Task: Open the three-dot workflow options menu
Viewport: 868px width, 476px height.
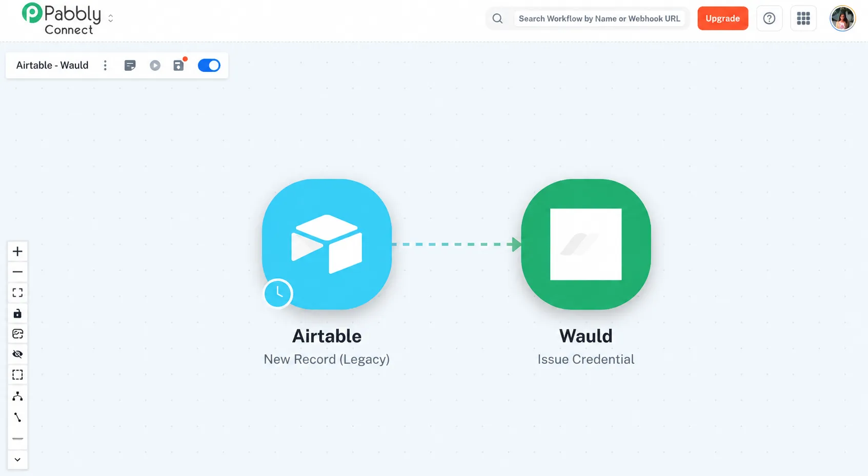Action: [105, 65]
